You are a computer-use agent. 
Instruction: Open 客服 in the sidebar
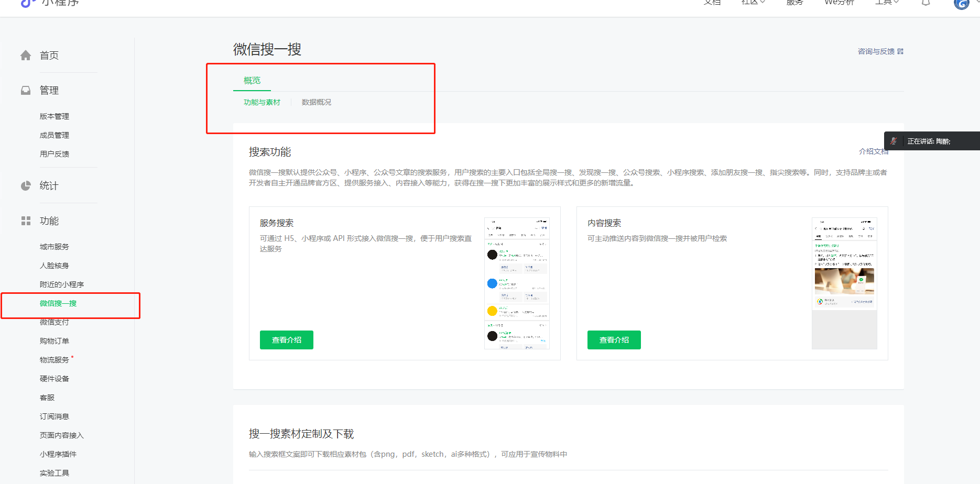(x=47, y=398)
